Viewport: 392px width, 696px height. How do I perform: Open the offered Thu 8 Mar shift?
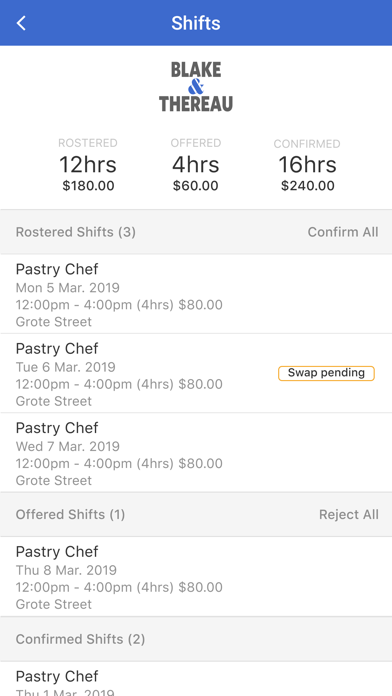[196, 577]
